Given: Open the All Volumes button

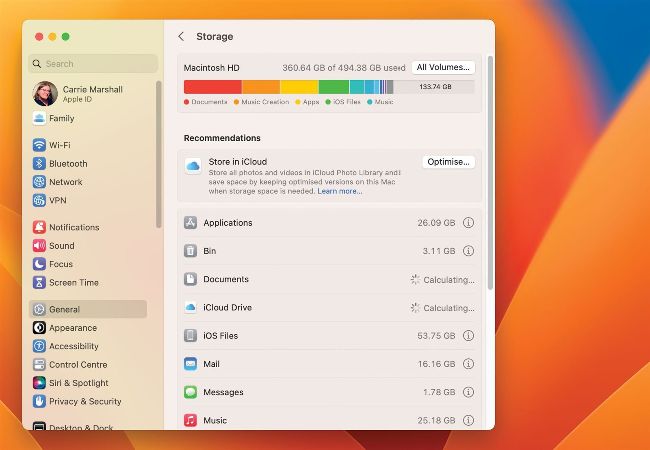Looking at the screenshot, I should (x=443, y=67).
